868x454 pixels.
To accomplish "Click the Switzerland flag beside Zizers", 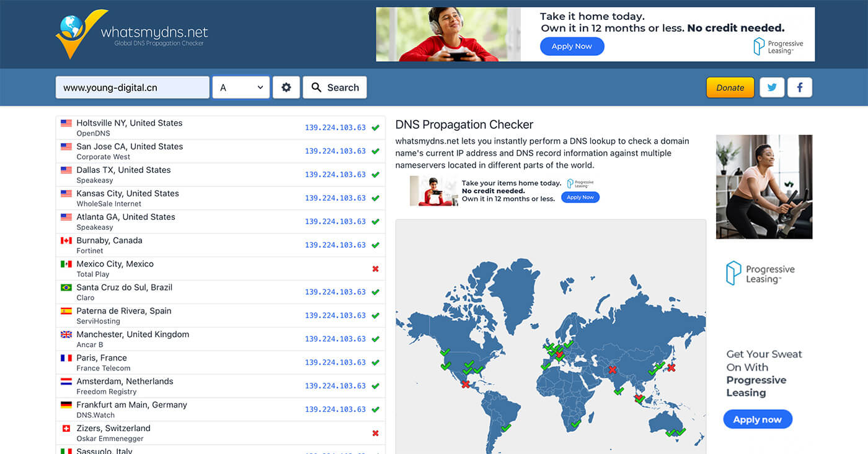I will point(66,429).
